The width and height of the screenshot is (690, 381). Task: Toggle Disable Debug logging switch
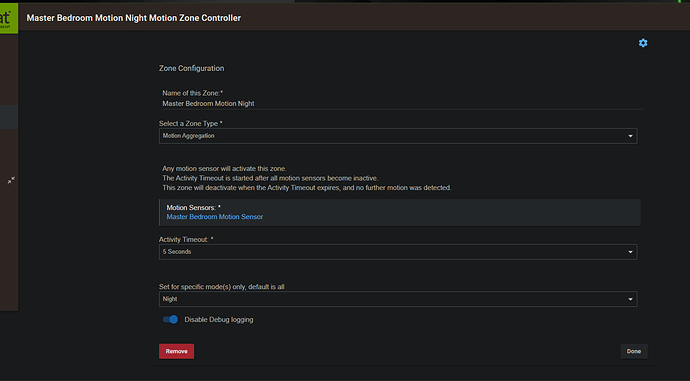170,319
